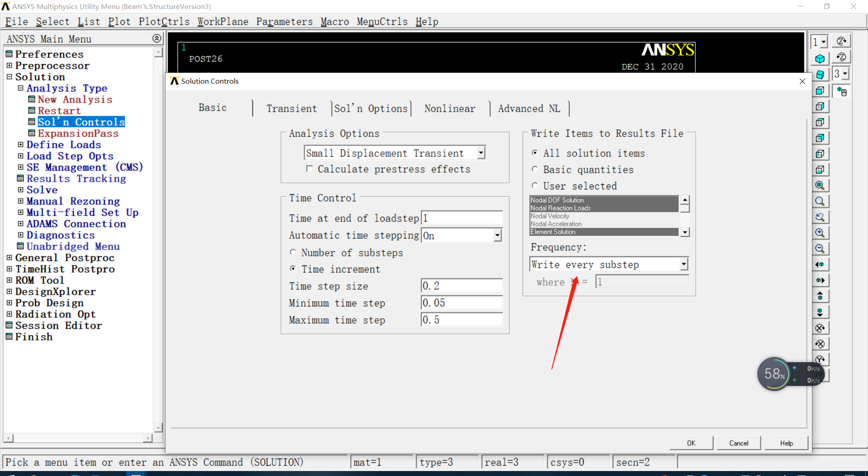Expand the Define Loads node
Image resolution: width=868 pixels, height=476 pixels.
click(20, 145)
